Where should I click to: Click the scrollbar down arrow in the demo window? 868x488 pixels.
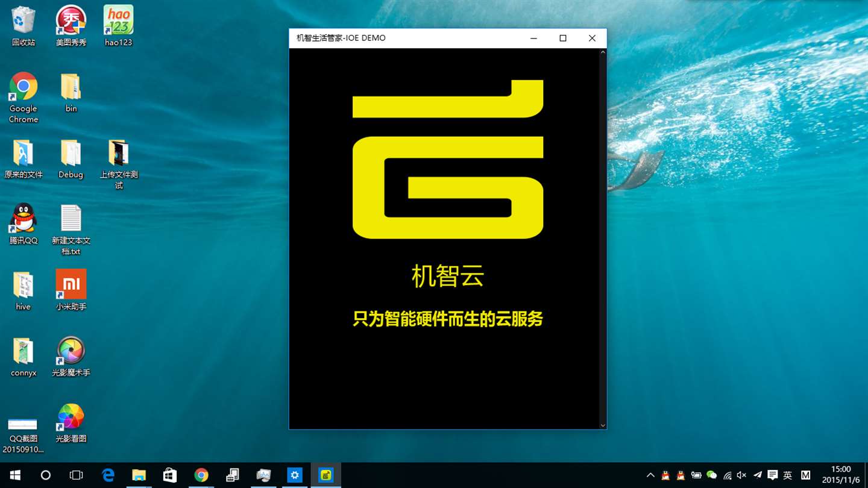(x=603, y=425)
